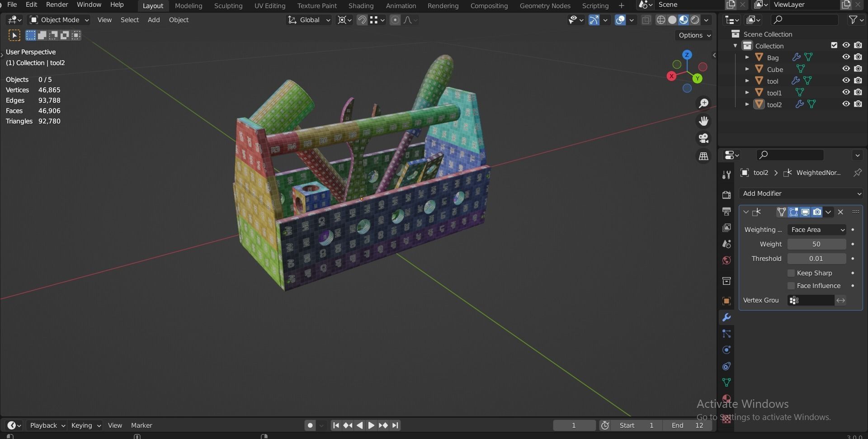Disable Cube in renders camera icon
This screenshot has height=439, width=868.
point(858,69)
